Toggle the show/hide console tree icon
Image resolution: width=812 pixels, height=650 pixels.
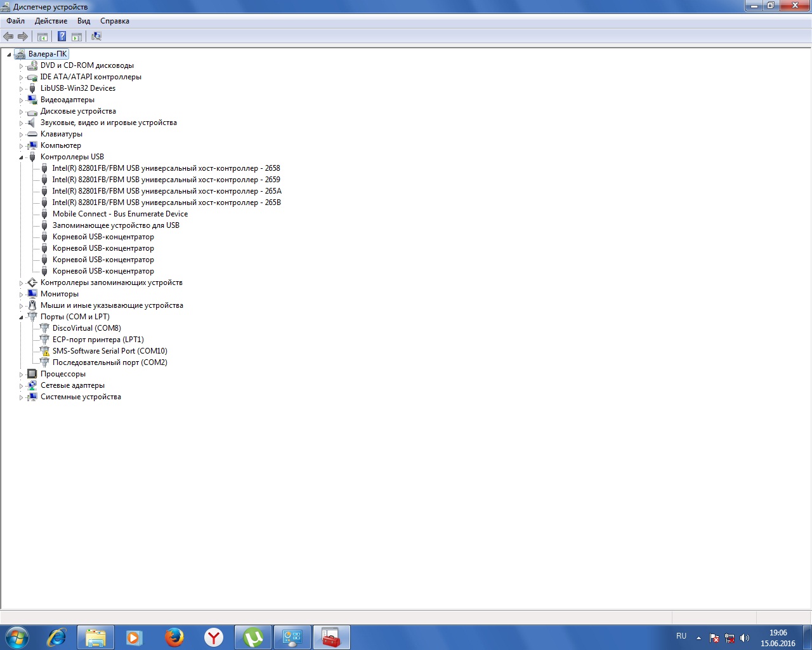point(43,36)
